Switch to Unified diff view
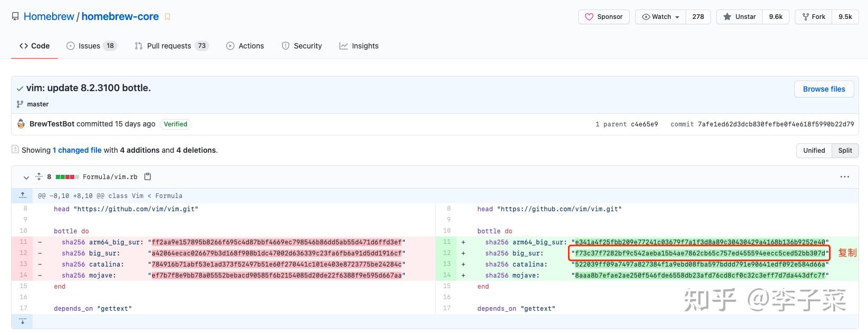Viewport: 868px width, 335px height. [x=814, y=150]
